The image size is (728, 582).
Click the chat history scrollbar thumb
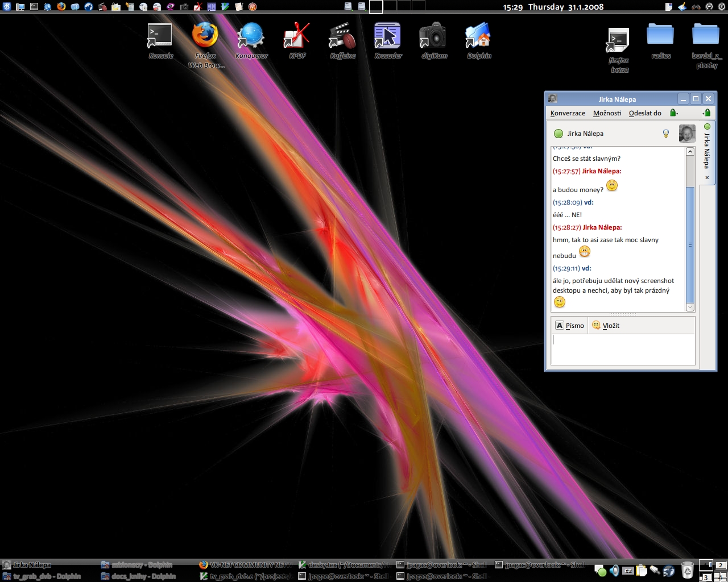click(690, 244)
